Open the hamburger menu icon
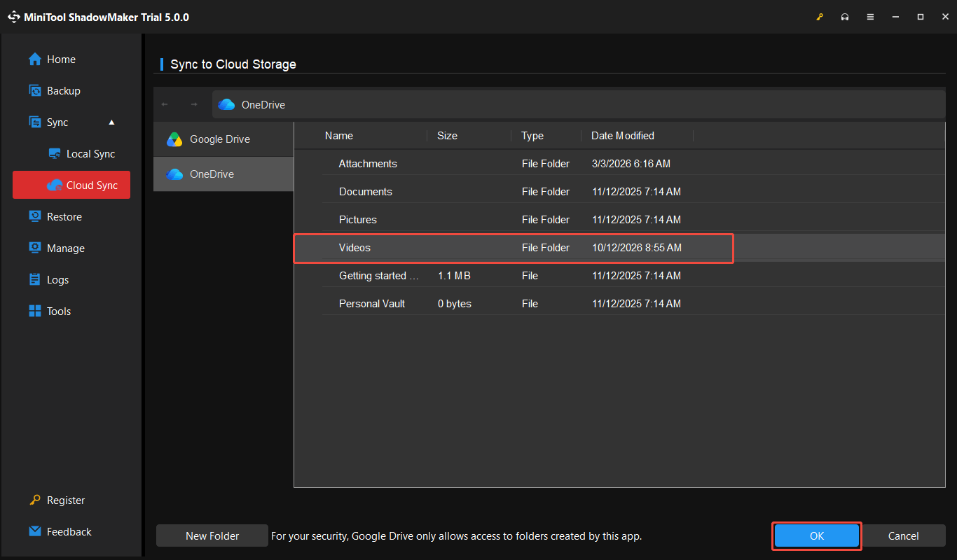 pyautogui.click(x=870, y=17)
